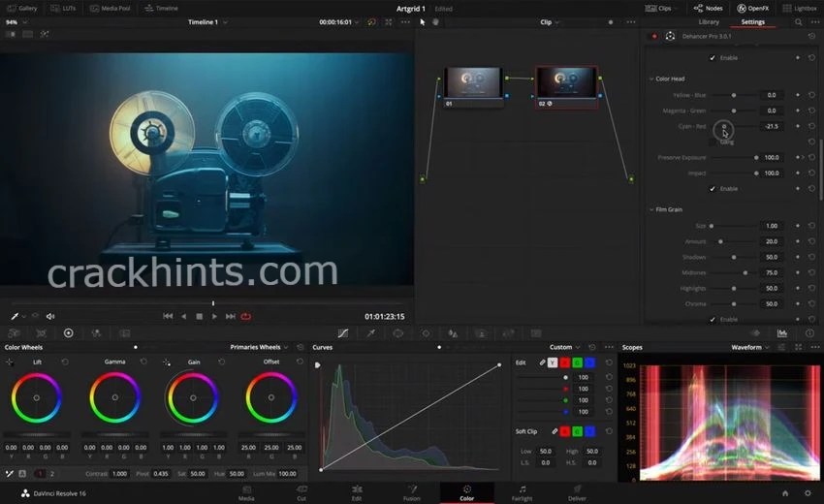Go to the Fusion page

(x=412, y=493)
